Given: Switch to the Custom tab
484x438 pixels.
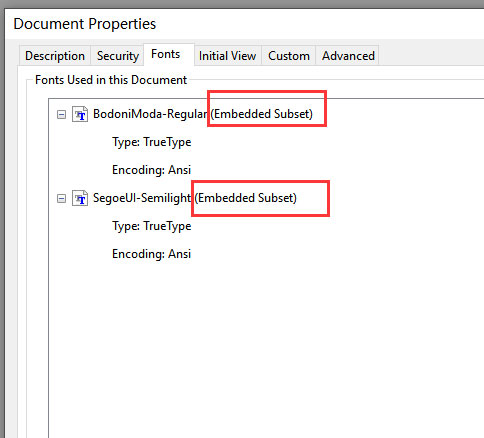Looking at the screenshot, I should tap(289, 56).
